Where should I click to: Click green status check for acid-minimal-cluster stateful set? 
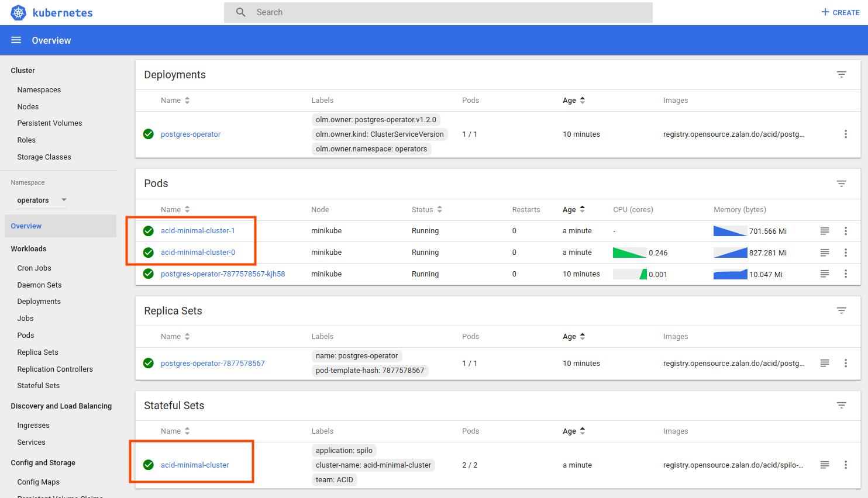click(x=149, y=465)
